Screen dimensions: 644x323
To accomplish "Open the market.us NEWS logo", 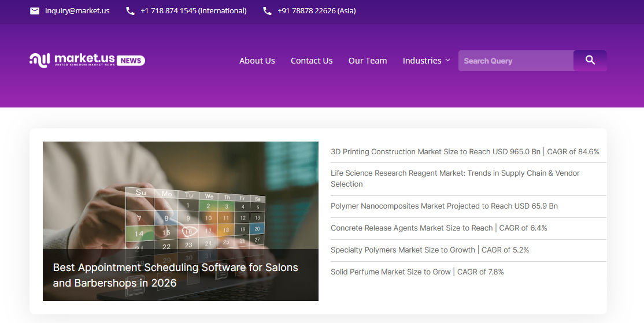I will pos(87,60).
